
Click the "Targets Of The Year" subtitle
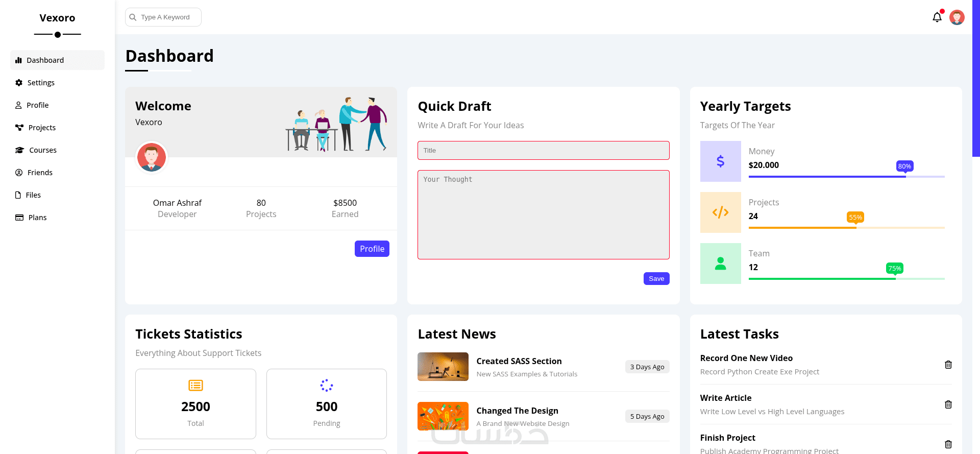[738, 125]
